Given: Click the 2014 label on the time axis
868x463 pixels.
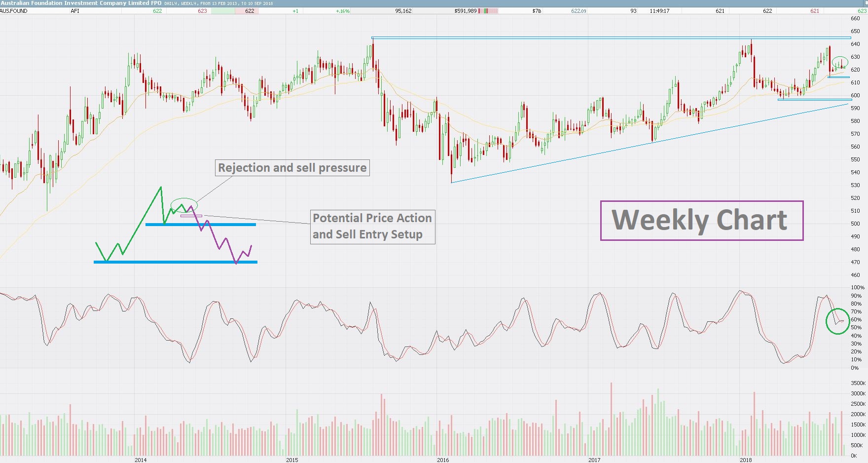Looking at the screenshot, I should (x=141, y=460).
